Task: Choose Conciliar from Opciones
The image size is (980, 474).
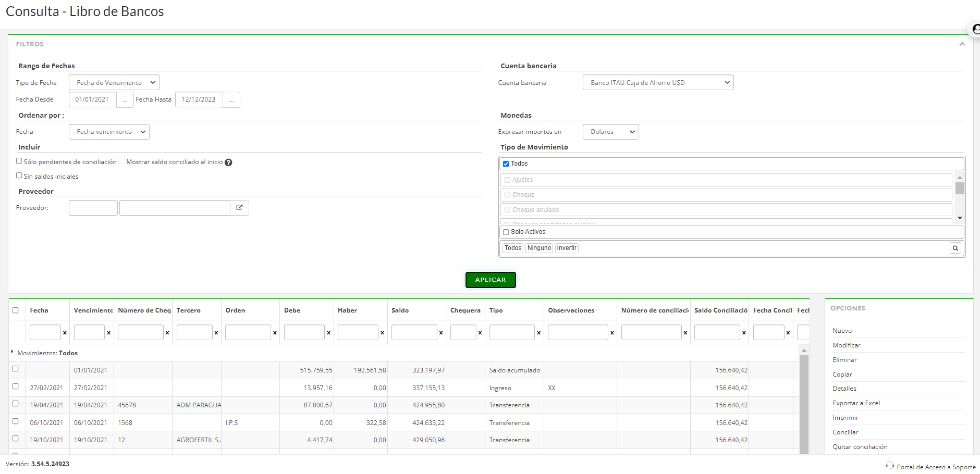Action: coord(846,432)
